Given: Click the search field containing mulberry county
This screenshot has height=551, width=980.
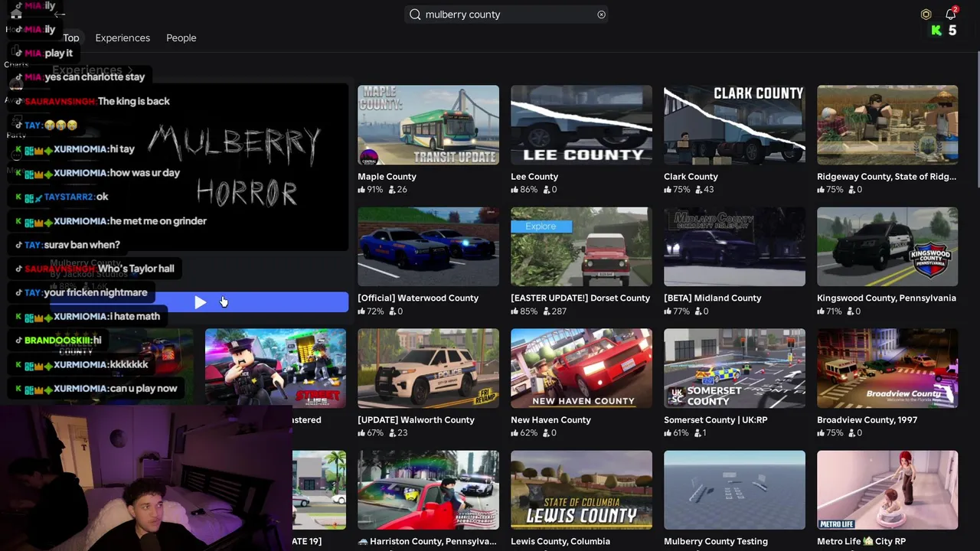Looking at the screenshot, I should [506, 15].
